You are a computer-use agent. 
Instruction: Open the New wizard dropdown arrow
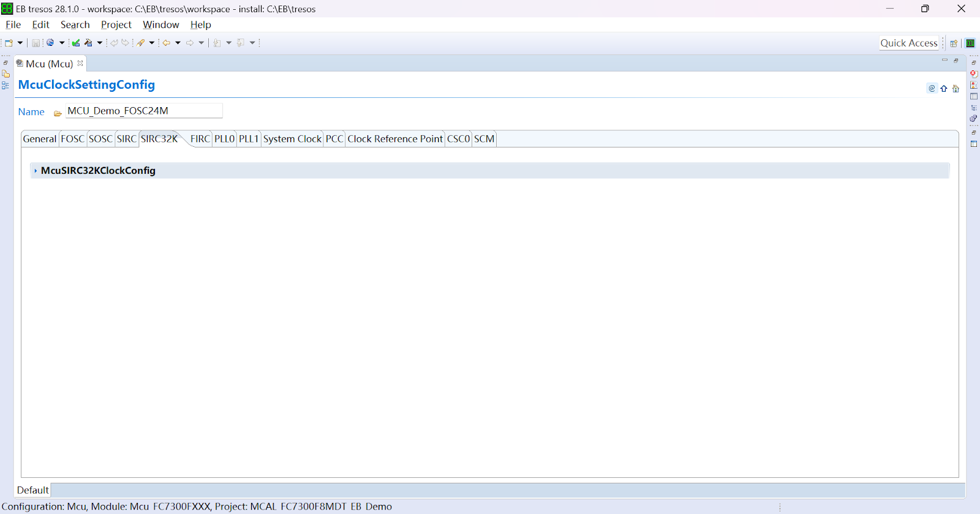pyautogui.click(x=20, y=43)
